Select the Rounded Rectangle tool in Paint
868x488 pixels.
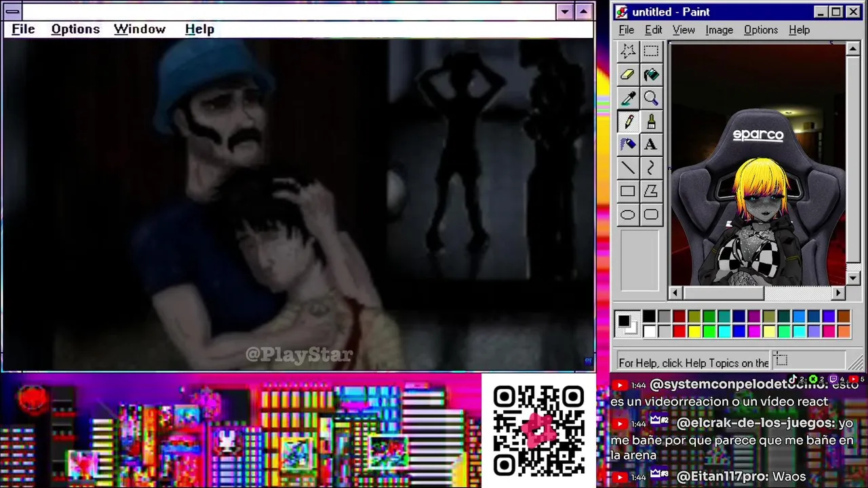[x=651, y=215]
